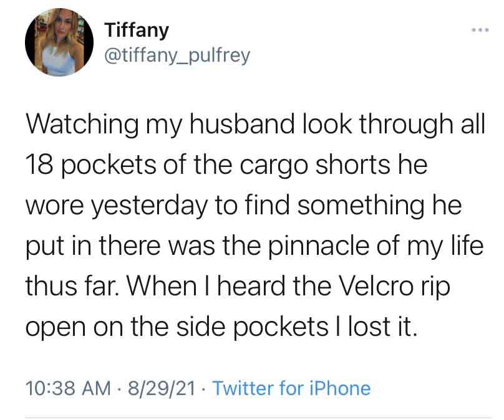The width and height of the screenshot is (504, 420).
Task: Click the word Velcro in the tweet
Action: [x=376, y=286]
